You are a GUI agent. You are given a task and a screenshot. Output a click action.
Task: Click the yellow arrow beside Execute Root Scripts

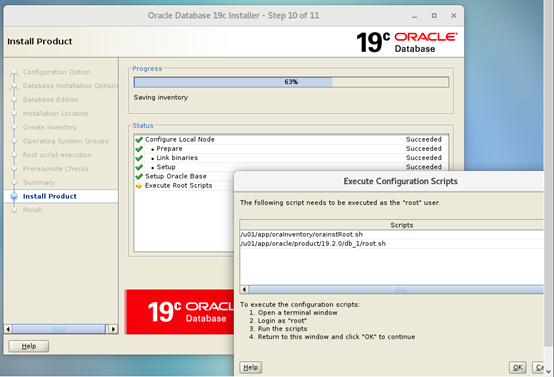[x=139, y=186]
